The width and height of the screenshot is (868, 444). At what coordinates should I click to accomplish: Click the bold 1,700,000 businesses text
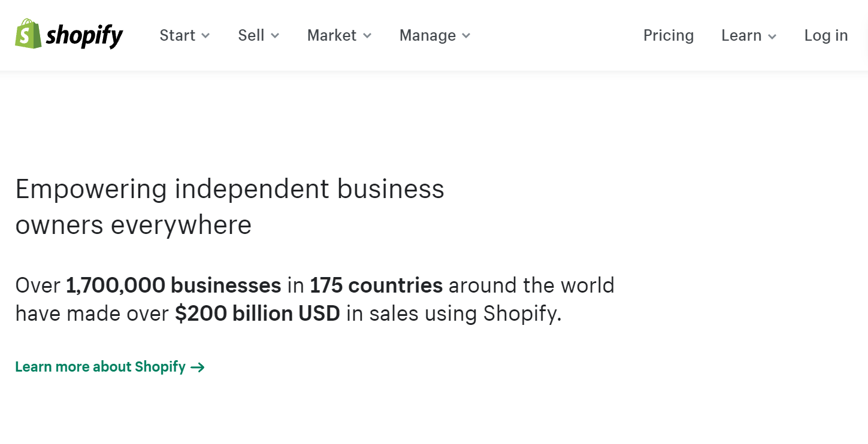(x=173, y=285)
